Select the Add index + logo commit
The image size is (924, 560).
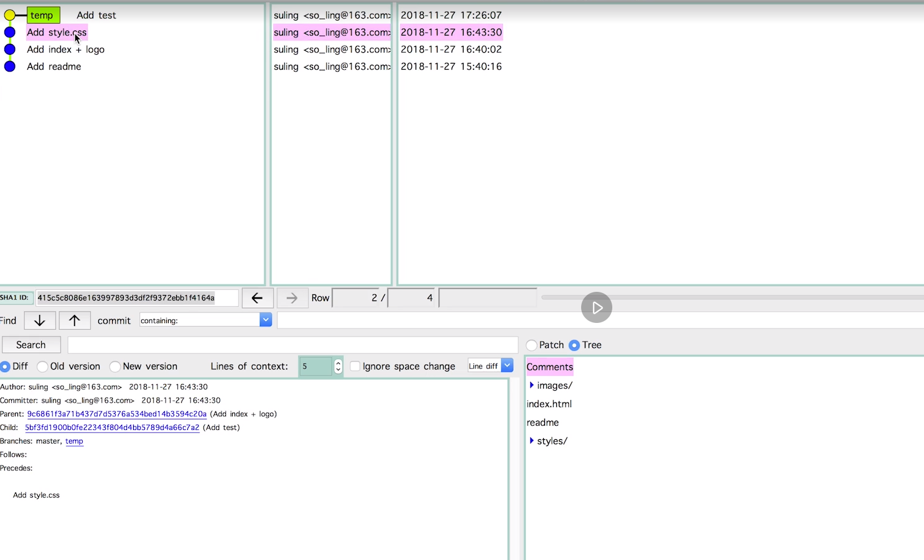(65, 49)
